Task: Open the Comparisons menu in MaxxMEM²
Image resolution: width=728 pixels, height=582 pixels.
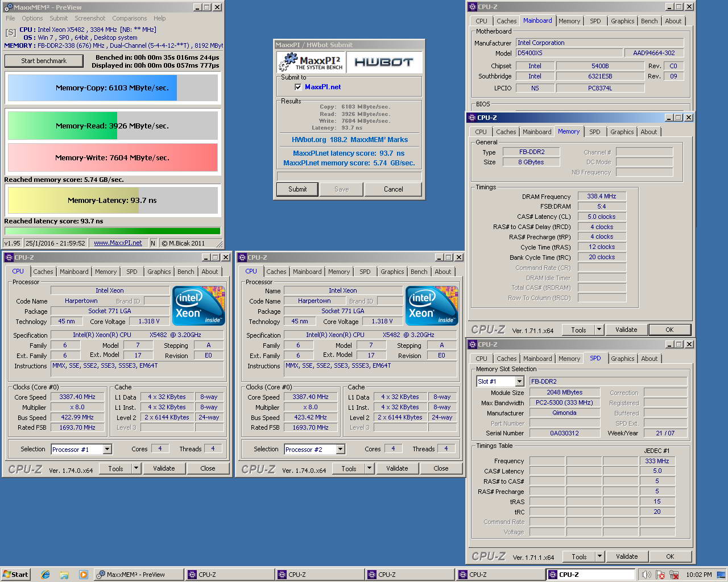Action: coord(129,18)
